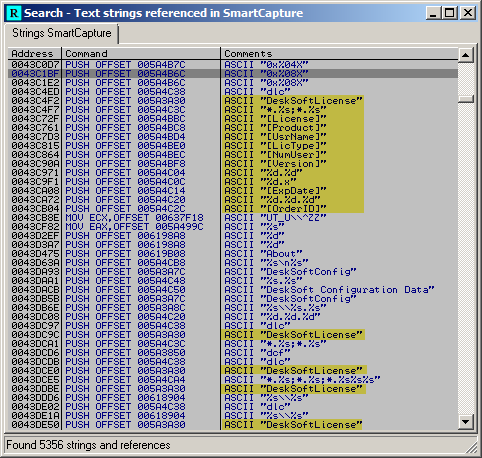Image resolution: width=482 pixels, height=458 pixels.
Task: Select row at address 0043DC08
Action: coord(233,317)
